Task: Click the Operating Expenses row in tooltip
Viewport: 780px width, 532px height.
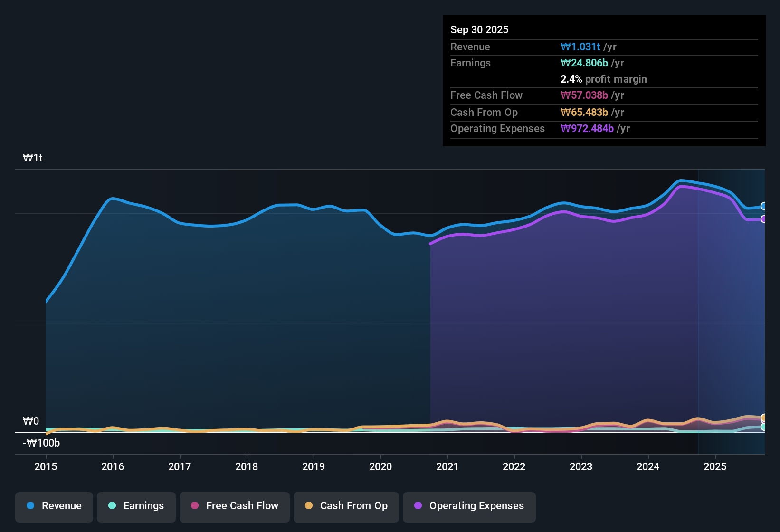Action: (540, 128)
